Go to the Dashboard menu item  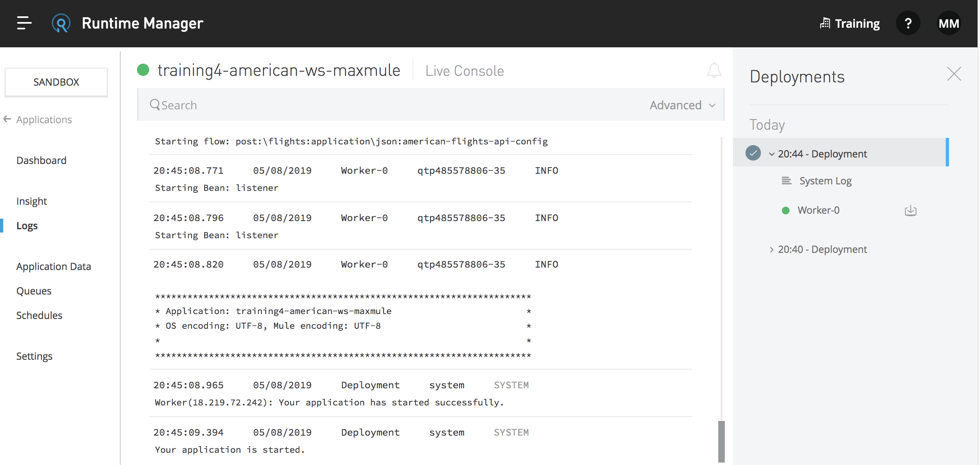(41, 160)
